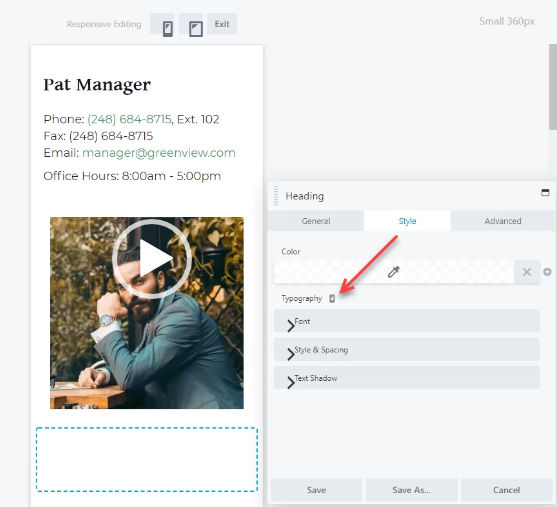Clear the color with the X icon
Viewport: 557px width, 507px height.
527,272
